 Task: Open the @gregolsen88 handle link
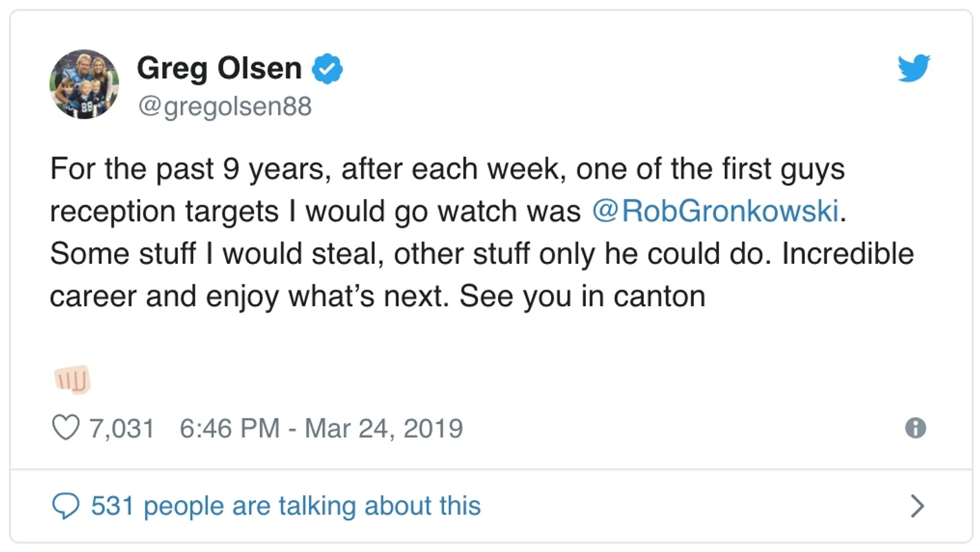click(225, 106)
